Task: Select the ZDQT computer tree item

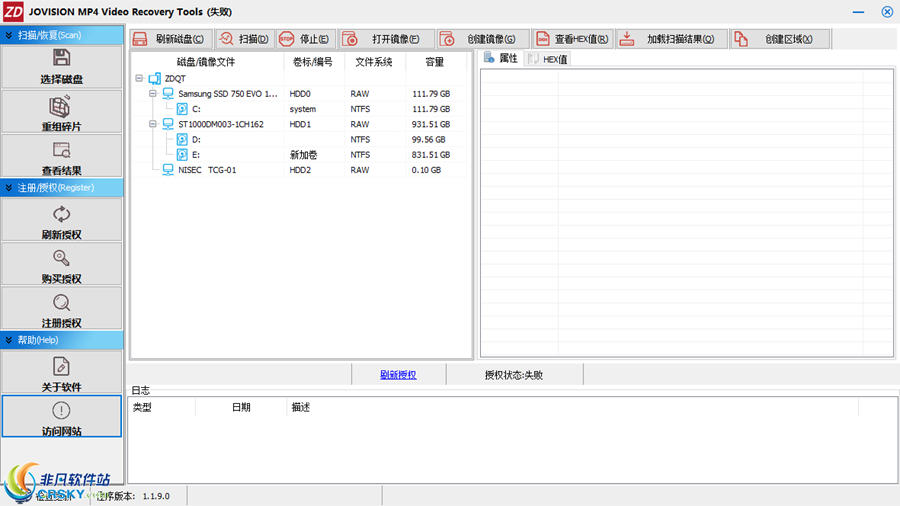Action: (x=175, y=79)
